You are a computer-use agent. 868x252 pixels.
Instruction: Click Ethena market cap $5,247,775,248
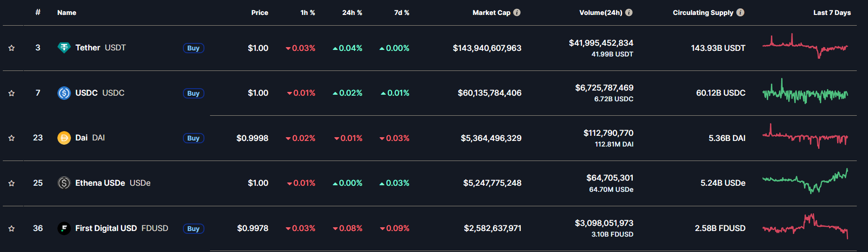tap(492, 183)
